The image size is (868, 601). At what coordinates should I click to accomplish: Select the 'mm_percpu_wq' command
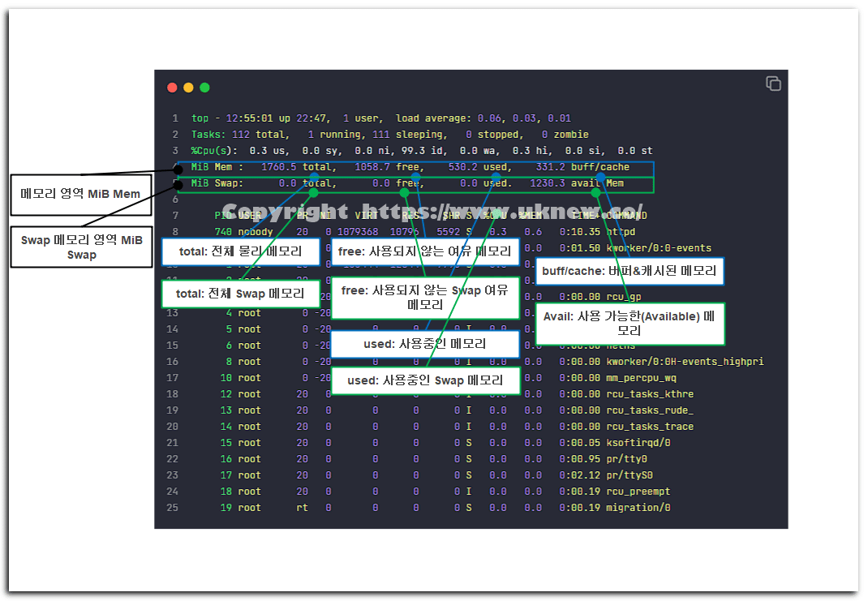tap(641, 378)
